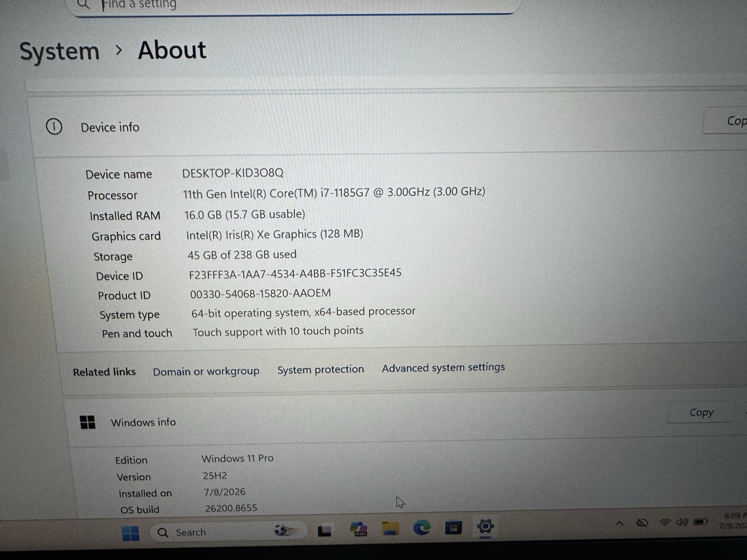Open Wi-Fi network tray icon
The image size is (747, 560).
(x=664, y=522)
